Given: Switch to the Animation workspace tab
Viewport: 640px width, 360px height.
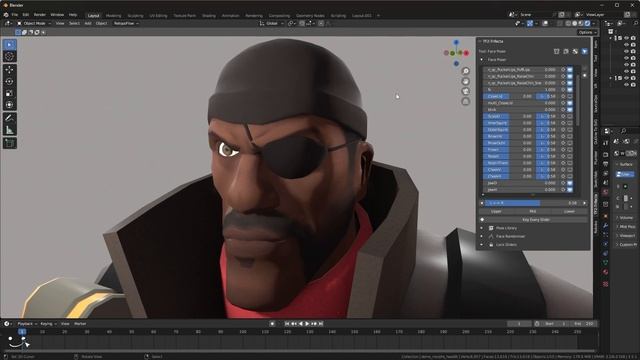Looking at the screenshot, I should 230,16.
